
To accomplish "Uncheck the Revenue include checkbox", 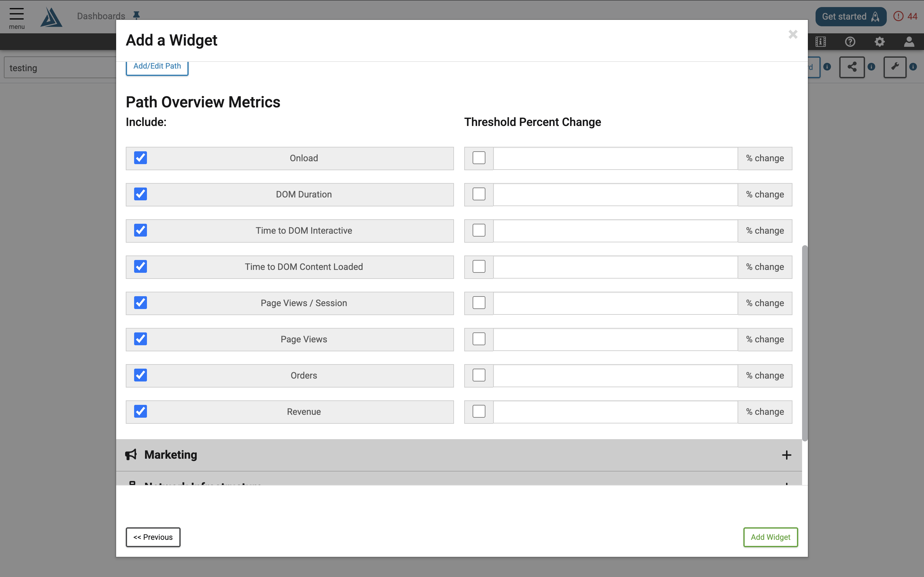I will 141,411.
